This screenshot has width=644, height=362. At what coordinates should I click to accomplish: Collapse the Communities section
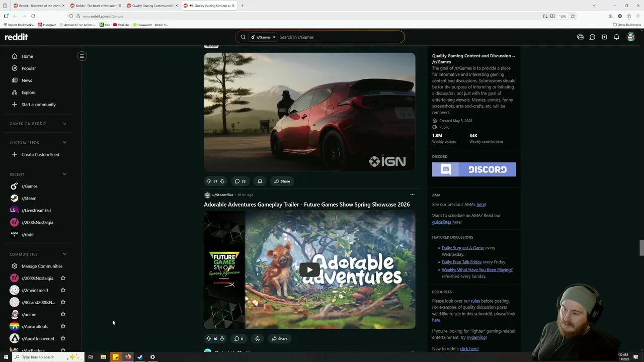click(64, 254)
